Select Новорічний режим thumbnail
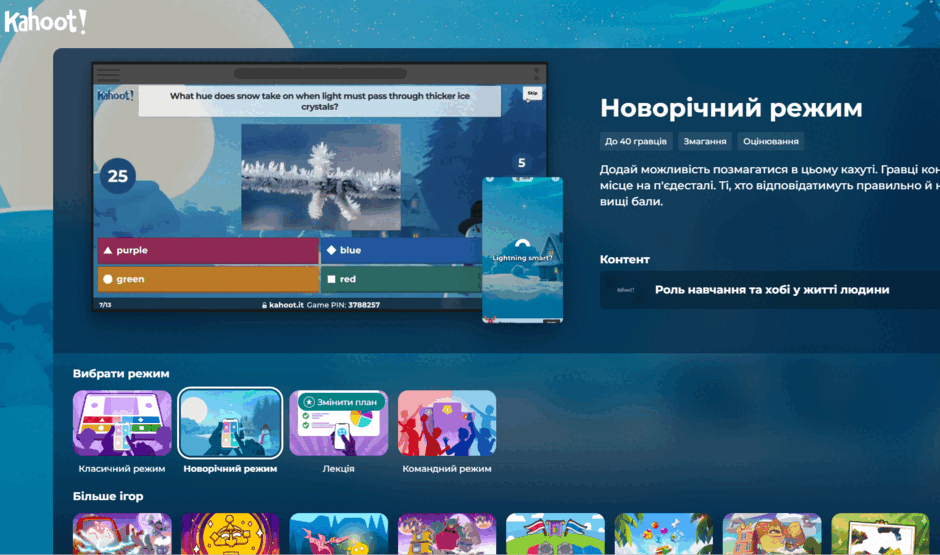Image resolution: width=940 pixels, height=555 pixels. (230, 423)
